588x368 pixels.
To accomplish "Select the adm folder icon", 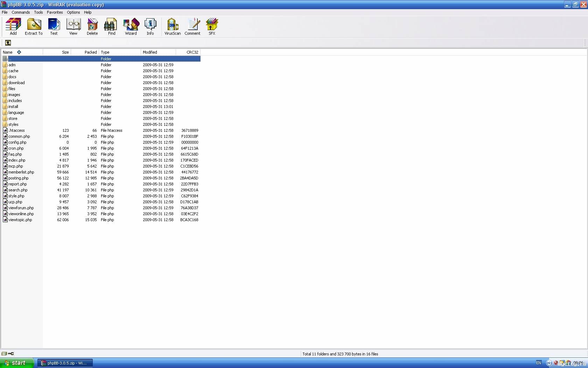I will (x=5, y=65).
